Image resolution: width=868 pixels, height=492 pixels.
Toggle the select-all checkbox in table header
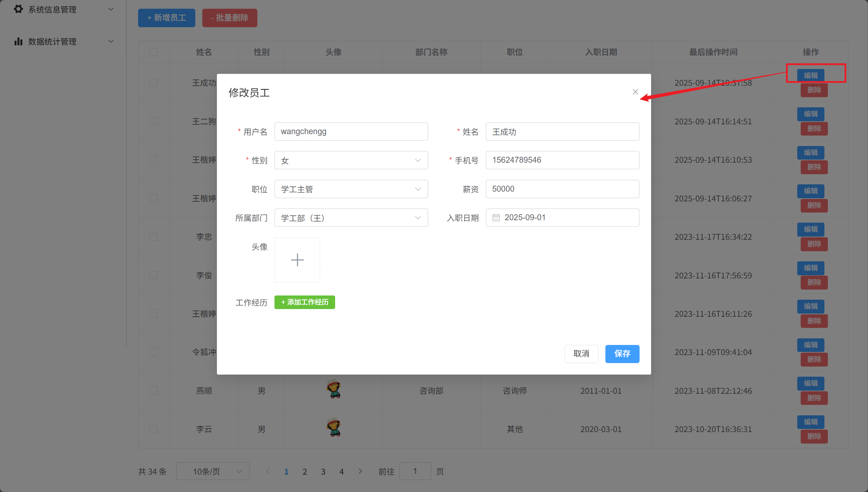(x=153, y=52)
